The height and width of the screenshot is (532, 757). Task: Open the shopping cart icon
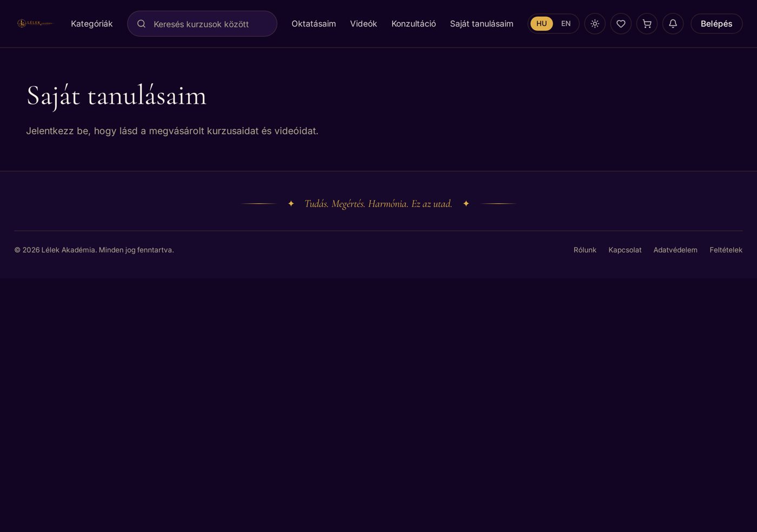point(647,24)
